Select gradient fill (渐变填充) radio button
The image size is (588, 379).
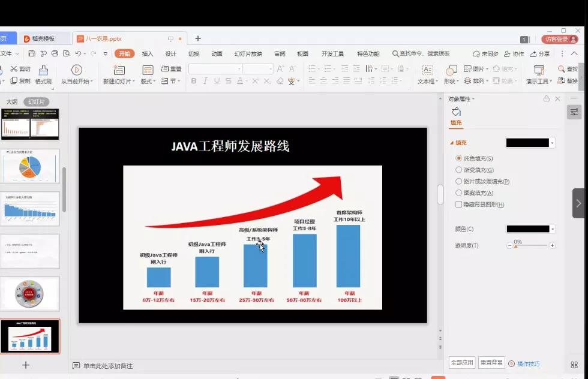459,170
